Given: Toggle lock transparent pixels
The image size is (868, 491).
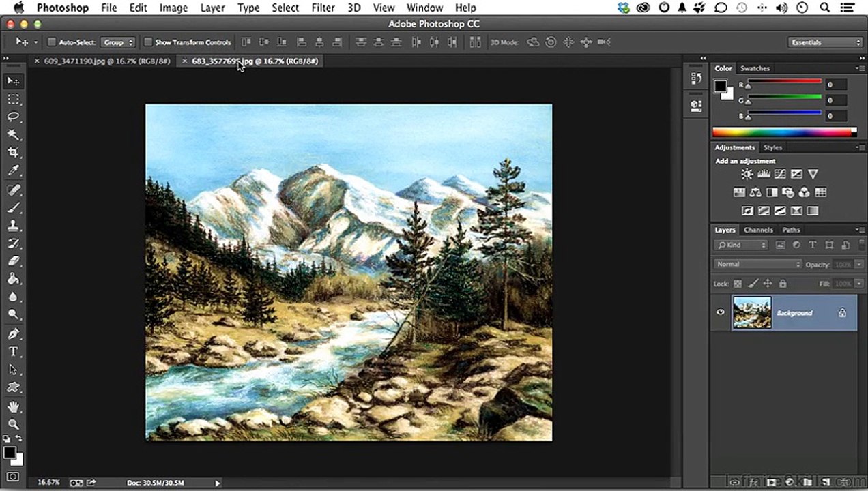Looking at the screenshot, I should 738,284.
